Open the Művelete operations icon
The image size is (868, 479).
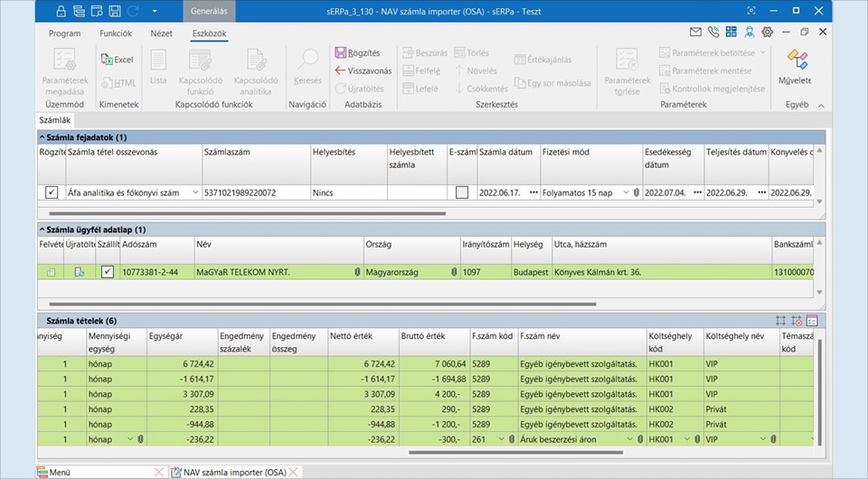point(796,60)
